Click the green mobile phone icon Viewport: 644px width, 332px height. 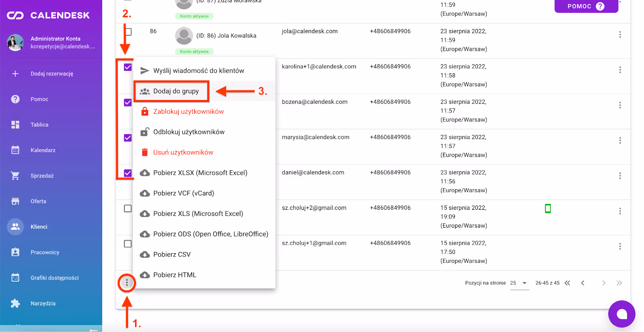coord(547,208)
